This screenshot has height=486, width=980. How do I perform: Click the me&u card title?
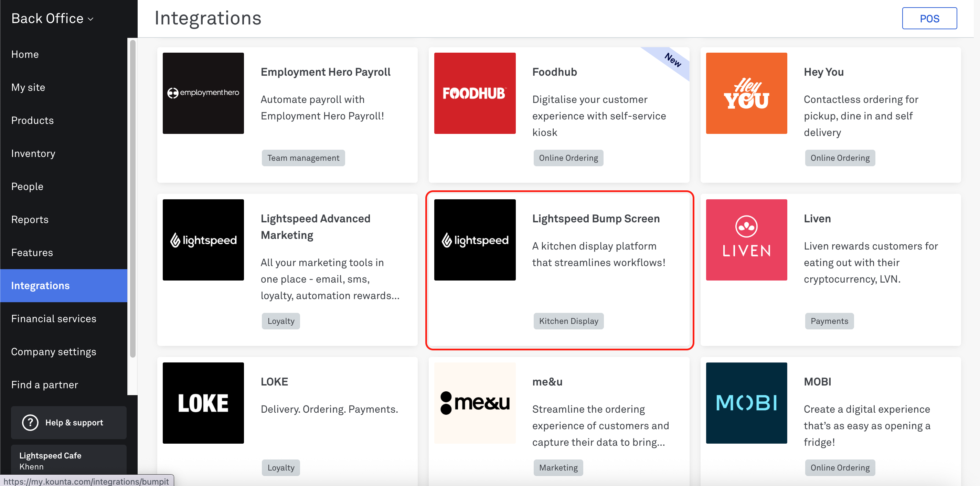(547, 381)
